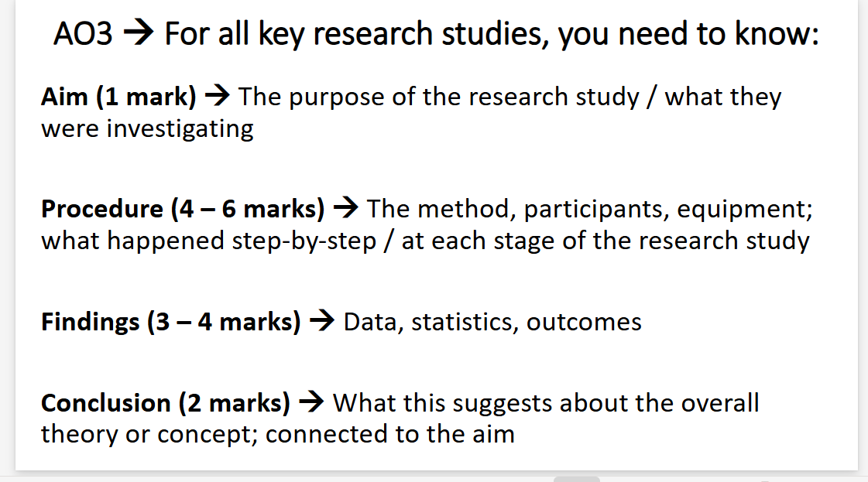Viewport: 868px width, 482px height.
Task: Click the bold "Conclusion (2 marks)" heading
Action: pos(166,403)
